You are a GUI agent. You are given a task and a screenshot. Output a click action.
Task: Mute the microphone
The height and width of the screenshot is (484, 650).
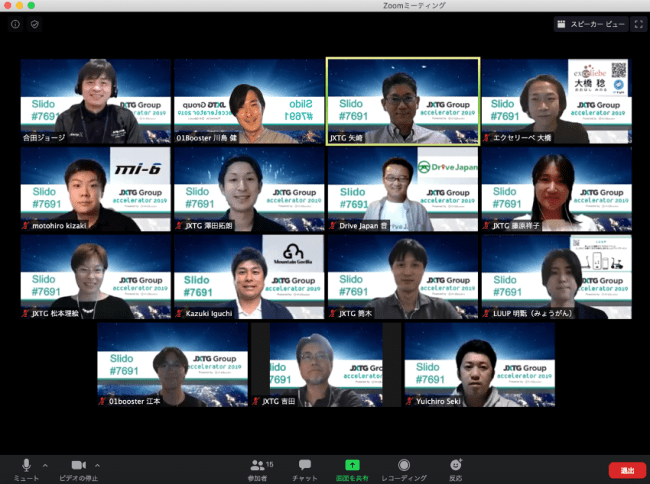coord(26,469)
